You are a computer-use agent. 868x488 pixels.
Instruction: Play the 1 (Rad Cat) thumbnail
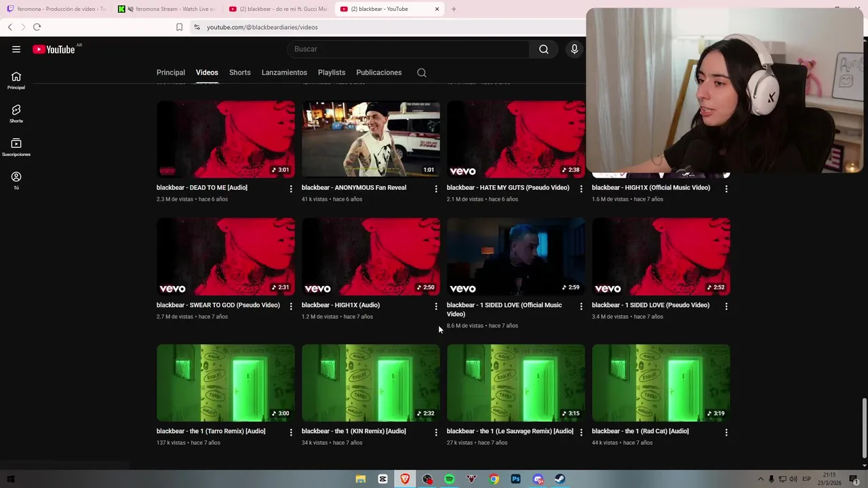tap(661, 383)
